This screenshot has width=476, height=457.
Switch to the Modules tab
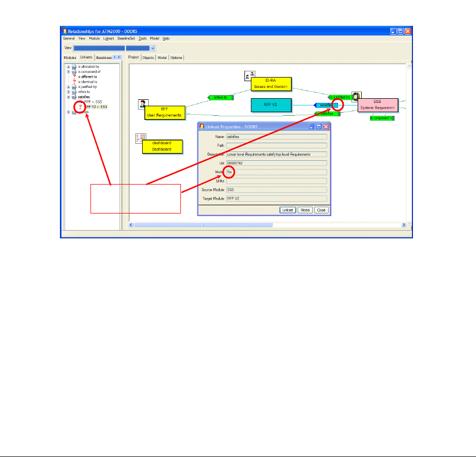pos(70,58)
